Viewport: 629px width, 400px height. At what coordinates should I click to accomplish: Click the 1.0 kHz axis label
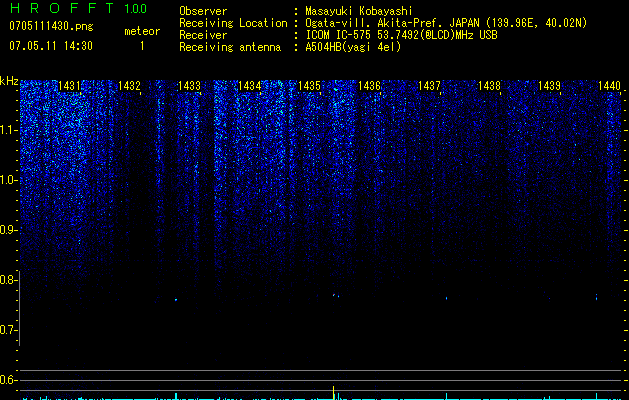[9, 180]
